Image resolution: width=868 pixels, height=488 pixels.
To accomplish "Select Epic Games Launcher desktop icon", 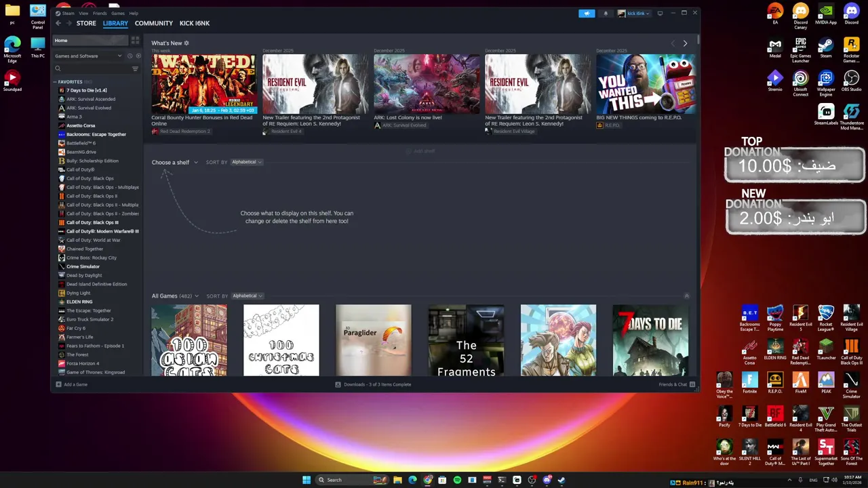I will point(800,50).
